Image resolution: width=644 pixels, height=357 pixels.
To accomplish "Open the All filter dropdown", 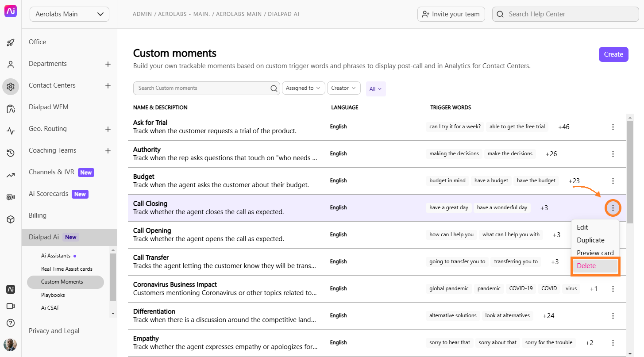I will 376,89.
